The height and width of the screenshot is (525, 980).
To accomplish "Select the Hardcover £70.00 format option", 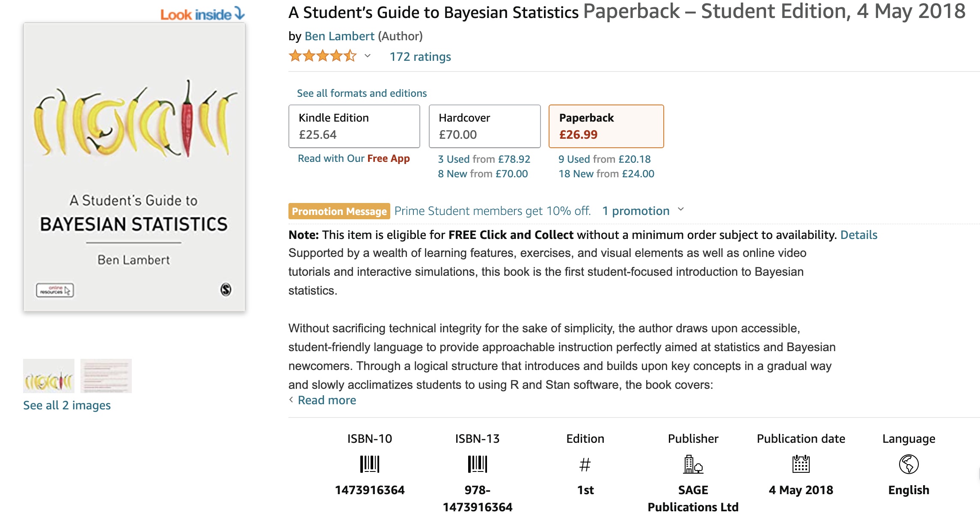I will pos(485,126).
